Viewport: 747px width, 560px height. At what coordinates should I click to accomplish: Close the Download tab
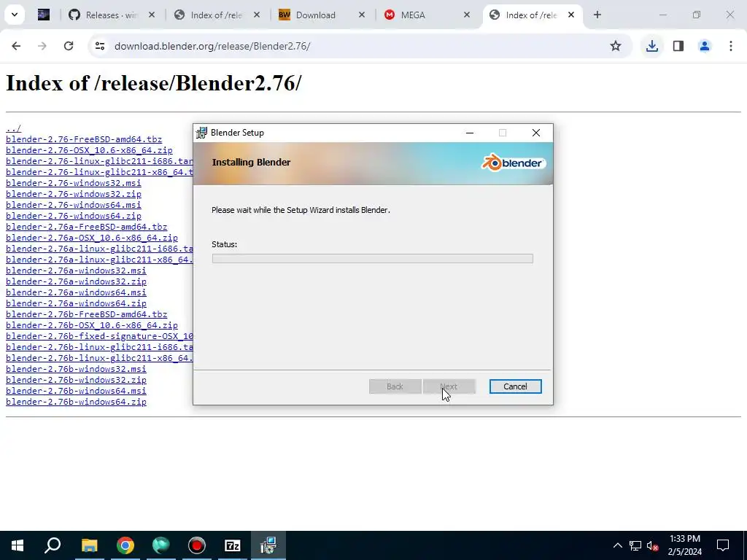click(x=362, y=15)
